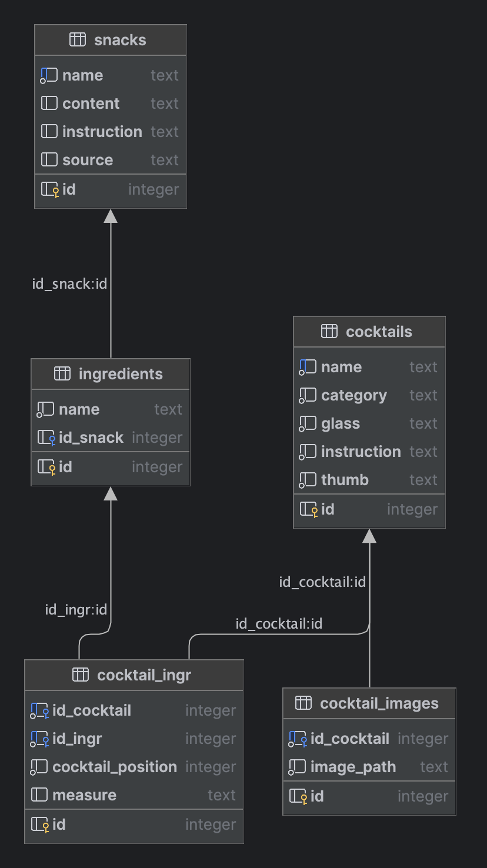Click the text type next to image_path
Screen dimensions: 487x868
coord(434,767)
